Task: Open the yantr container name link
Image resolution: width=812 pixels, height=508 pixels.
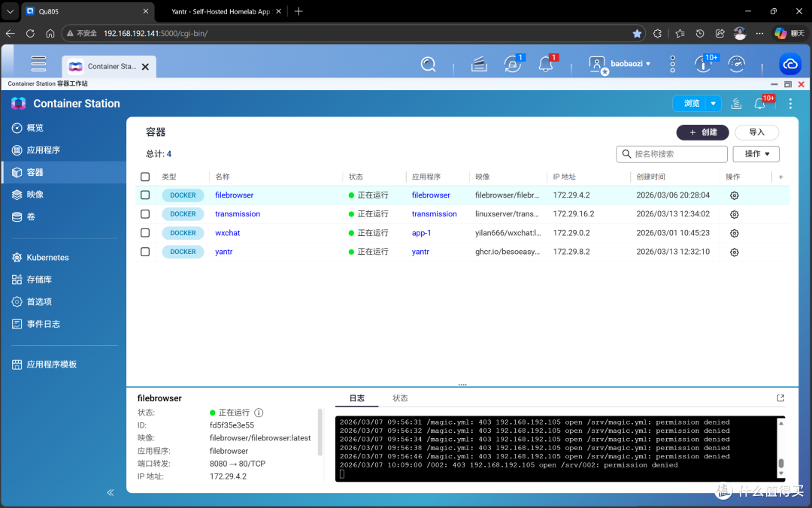Action: point(224,252)
